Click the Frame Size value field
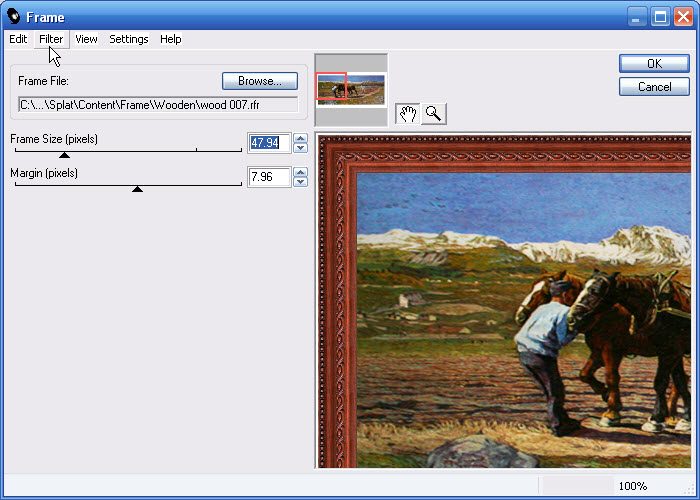Viewport: 700px width, 500px height. click(x=269, y=143)
